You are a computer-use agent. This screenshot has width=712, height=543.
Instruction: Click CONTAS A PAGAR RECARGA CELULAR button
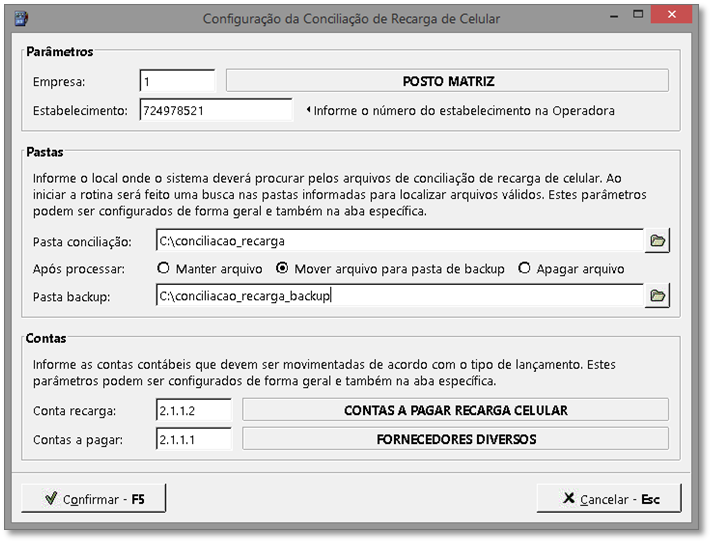(455, 410)
